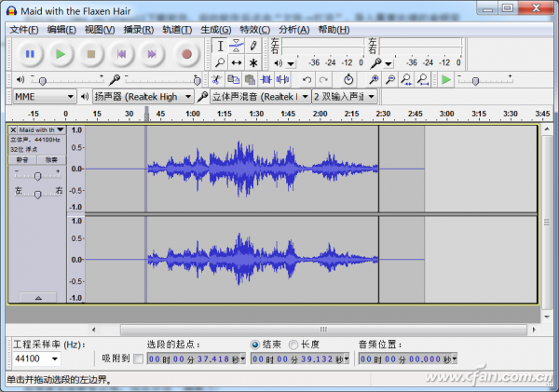Skip to end of the track
The image size is (559, 392).
point(152,54)
